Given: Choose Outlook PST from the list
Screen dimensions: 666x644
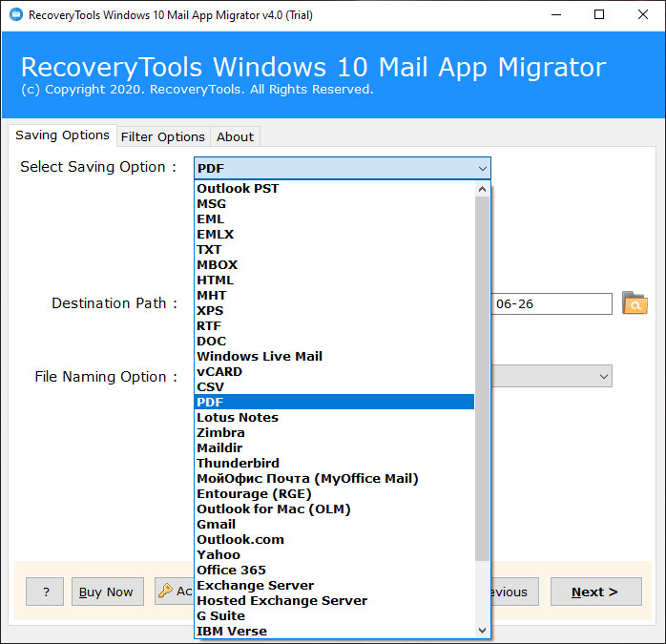Looking at the screenshot, I should click(x=334, y=188).
